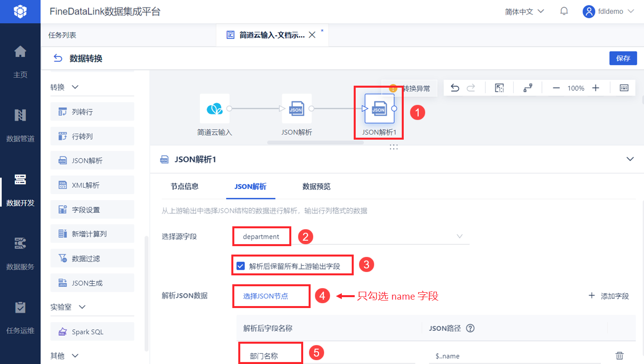The image size is (644, 364).
Task: Select the 列转行 operator
Action: pyautogui.click(x=93, y=112)
